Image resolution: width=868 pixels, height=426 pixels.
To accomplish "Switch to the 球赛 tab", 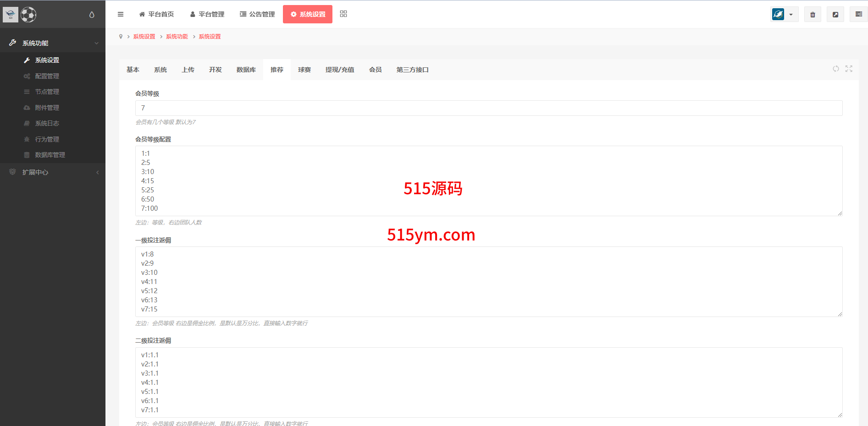I will tap(304, 70).
